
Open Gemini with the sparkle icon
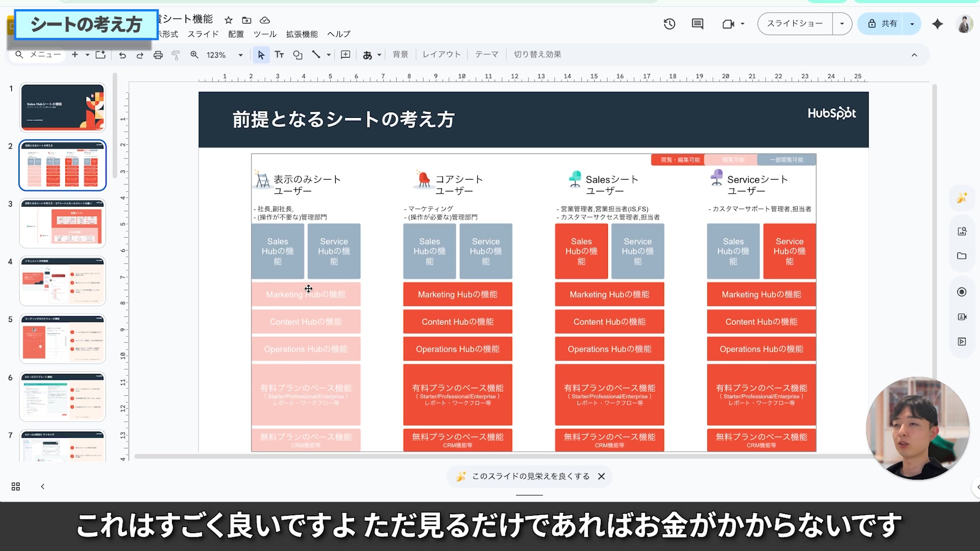(x=938, y=23)
